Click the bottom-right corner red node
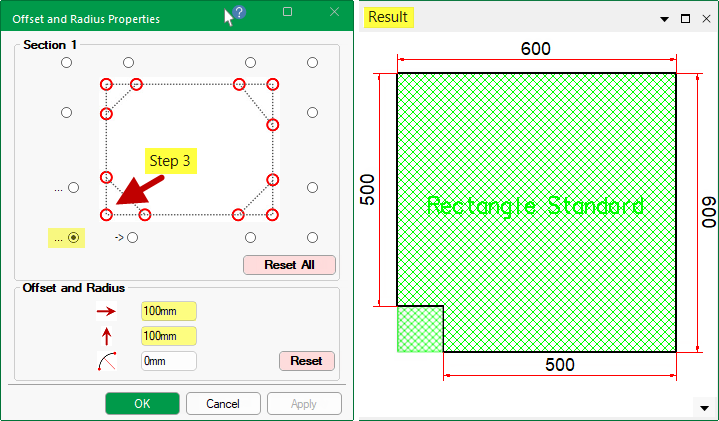The image size is (719, 421). [x=272, y=214]
